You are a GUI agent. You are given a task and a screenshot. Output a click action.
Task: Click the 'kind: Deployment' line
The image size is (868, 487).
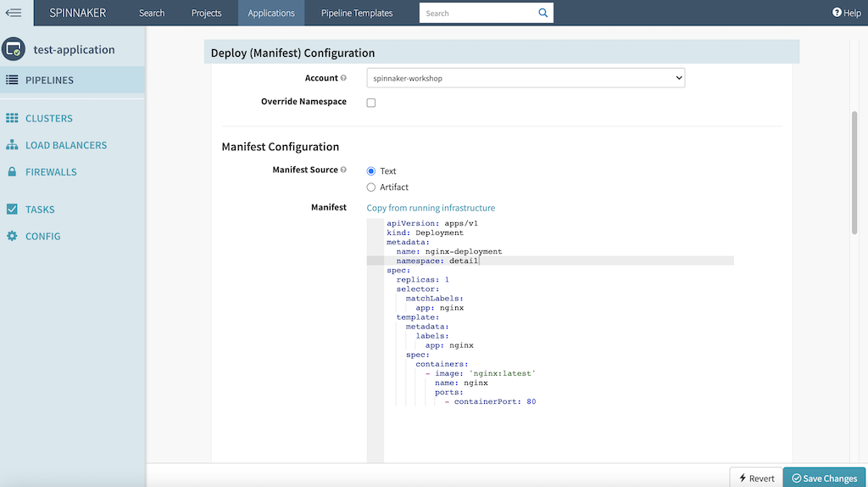426,232
